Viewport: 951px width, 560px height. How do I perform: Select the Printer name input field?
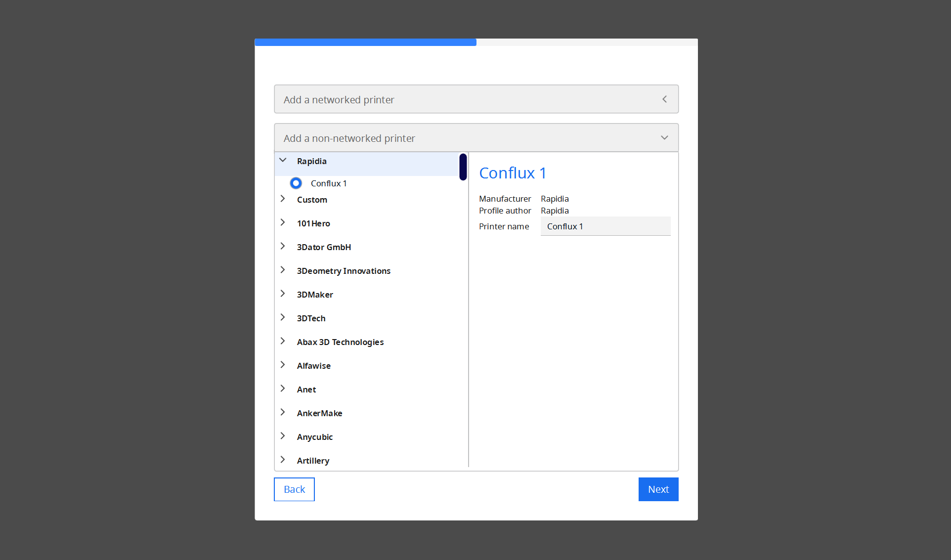point(605,226)
